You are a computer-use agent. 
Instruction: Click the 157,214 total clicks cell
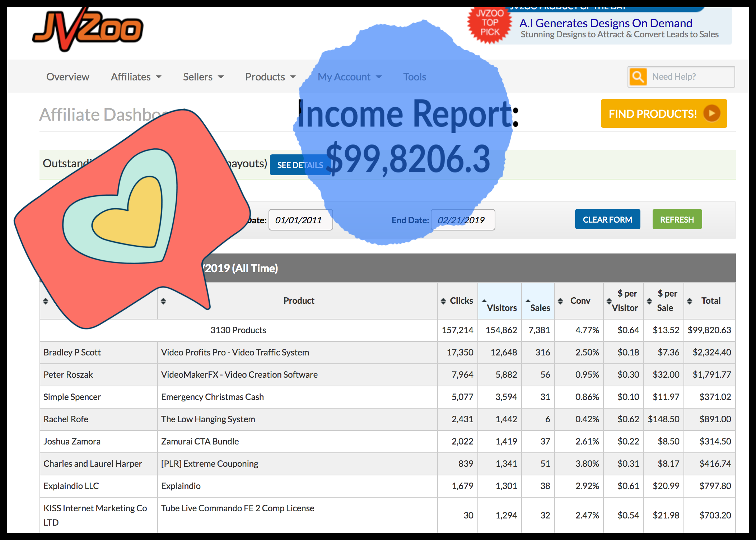point(458,330)
